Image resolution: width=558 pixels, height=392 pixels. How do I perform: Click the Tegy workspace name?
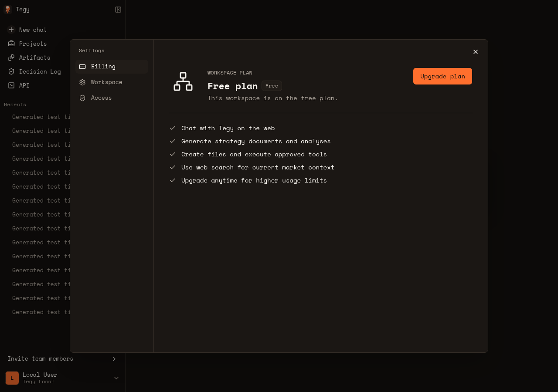point(23,9)
